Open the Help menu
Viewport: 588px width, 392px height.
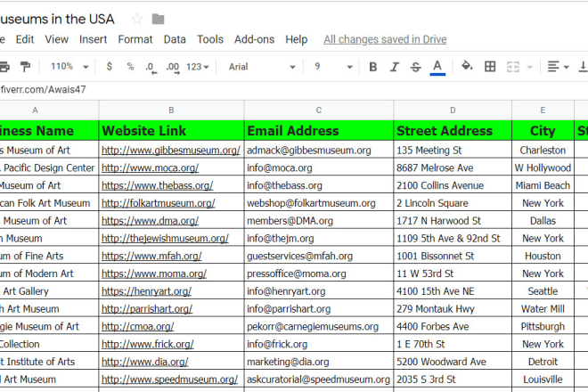(297, 39)
